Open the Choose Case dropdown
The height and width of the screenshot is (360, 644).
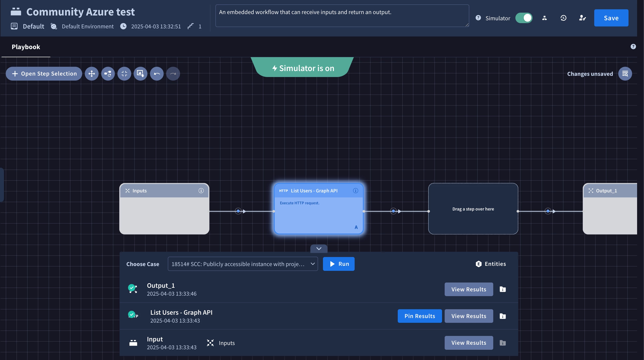243,264
